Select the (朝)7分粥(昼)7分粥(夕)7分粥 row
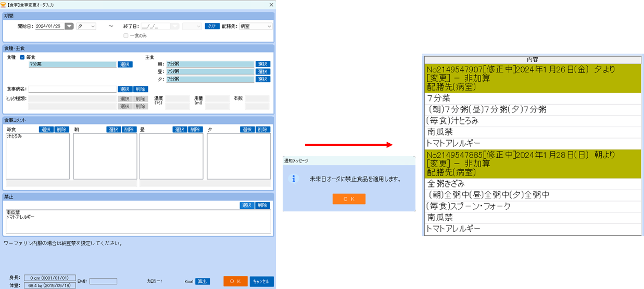Image resolution: width=644 pixels, height=289 pixels. pos(533,109)
